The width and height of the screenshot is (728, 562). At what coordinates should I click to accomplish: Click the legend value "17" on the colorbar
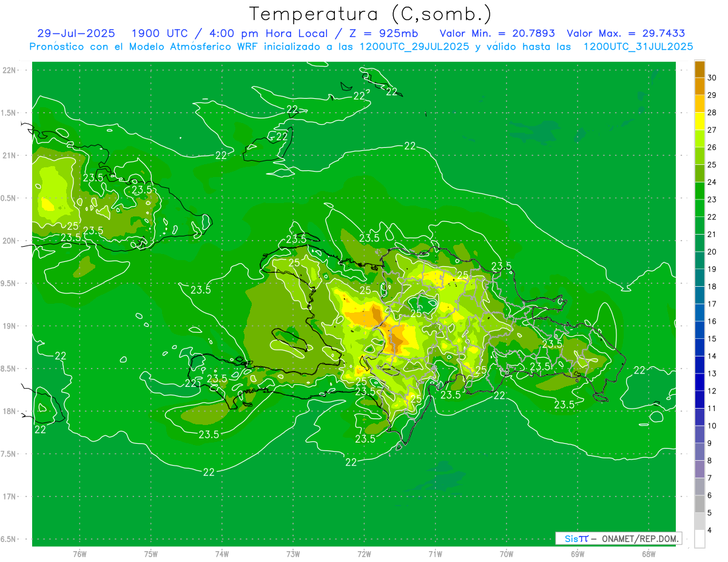(x=712, y=304)
